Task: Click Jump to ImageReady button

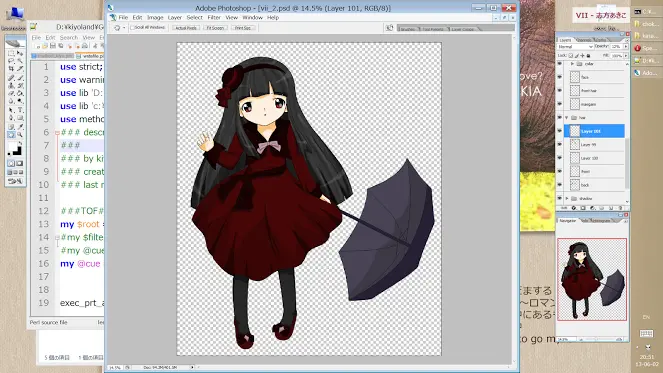Action: [15, 181]
